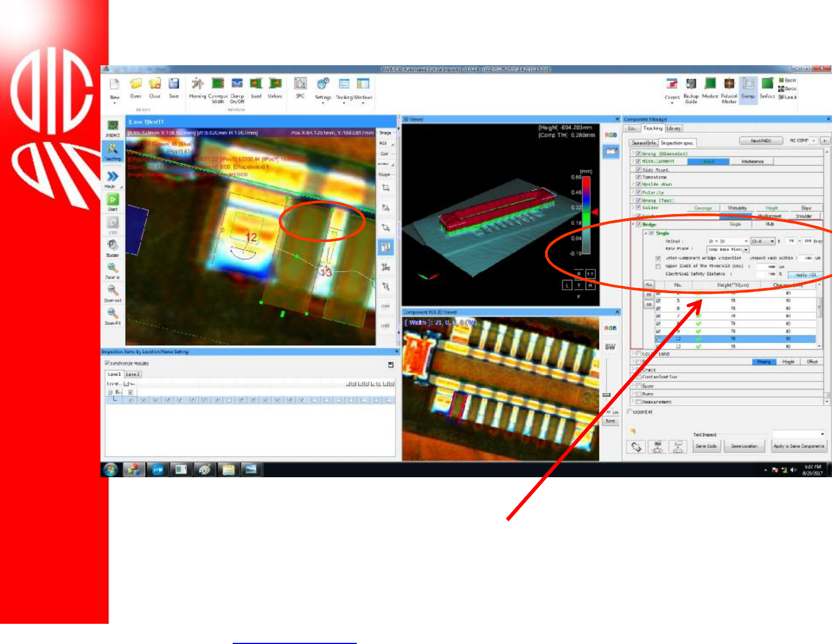Click the Same Location button
832x644 pixels.
744,446
